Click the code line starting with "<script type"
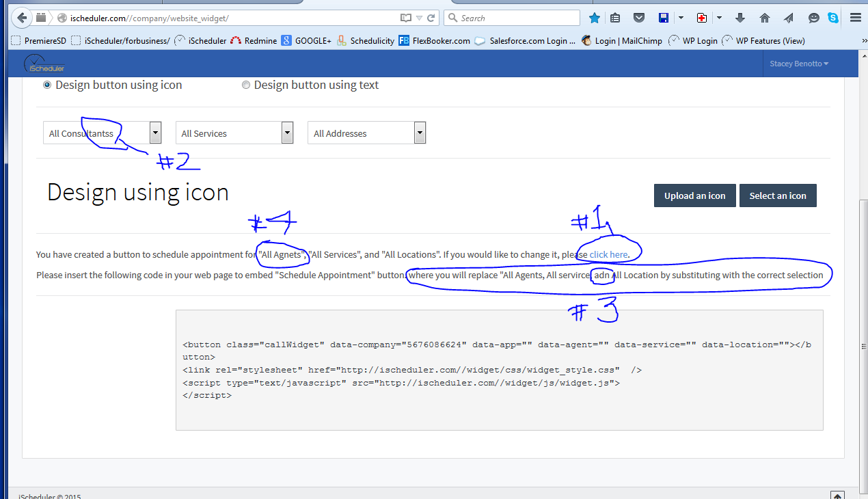This screenshot has width=868, height=499. coord(401,383)
